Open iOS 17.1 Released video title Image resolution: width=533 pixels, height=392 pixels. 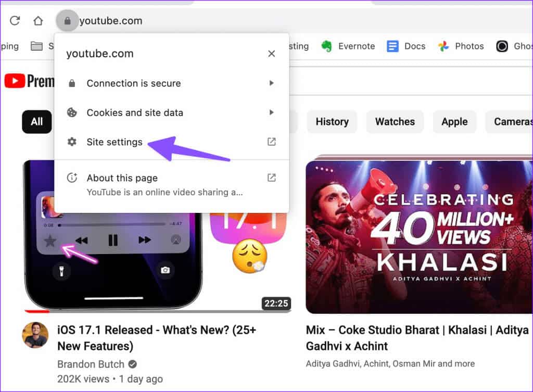157,338
